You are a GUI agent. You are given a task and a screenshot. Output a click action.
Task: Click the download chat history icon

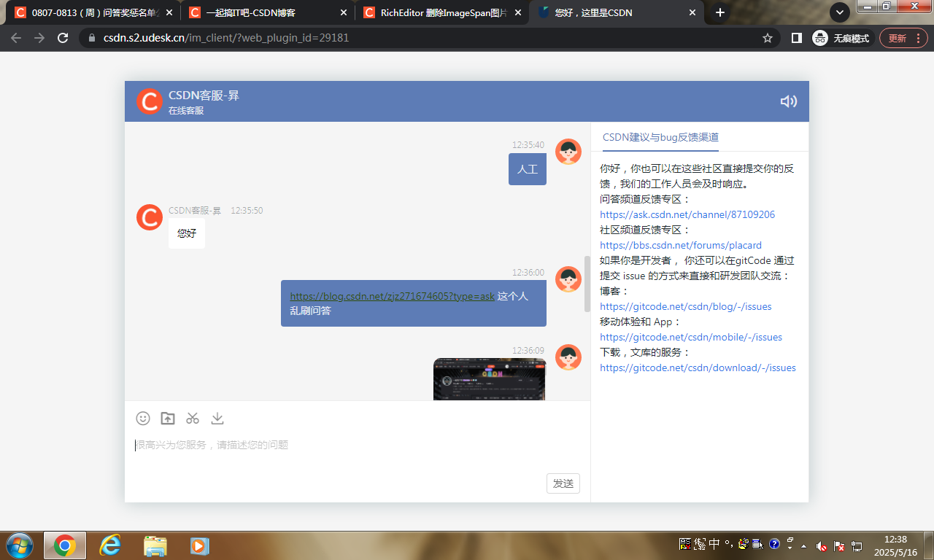pos(217,418)
